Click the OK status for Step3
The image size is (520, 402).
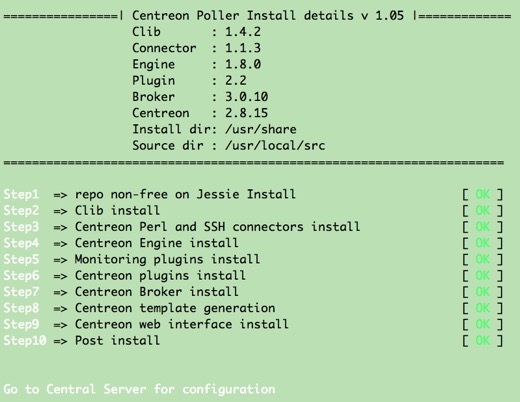click(483, 227)
